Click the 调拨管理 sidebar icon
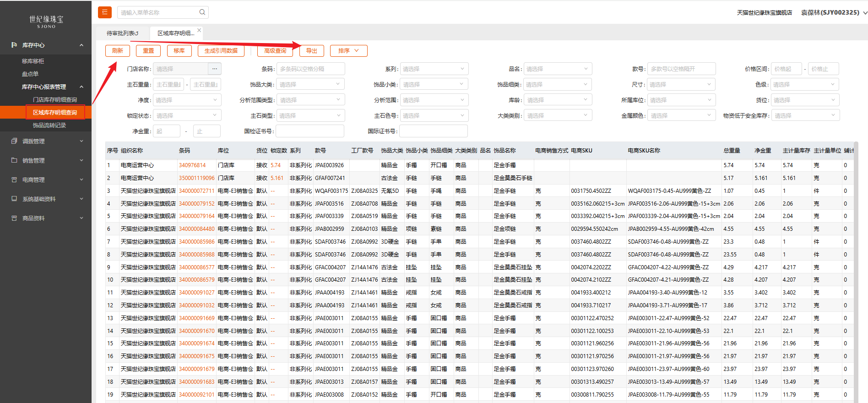This screenshot has width=868, height=403. [x=14, y=141]
